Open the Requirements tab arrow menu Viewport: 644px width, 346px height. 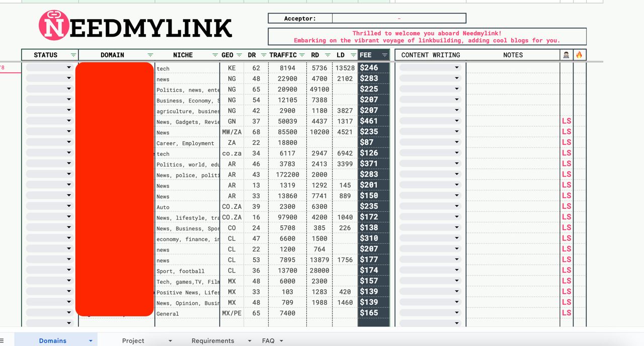pos(250,340)
